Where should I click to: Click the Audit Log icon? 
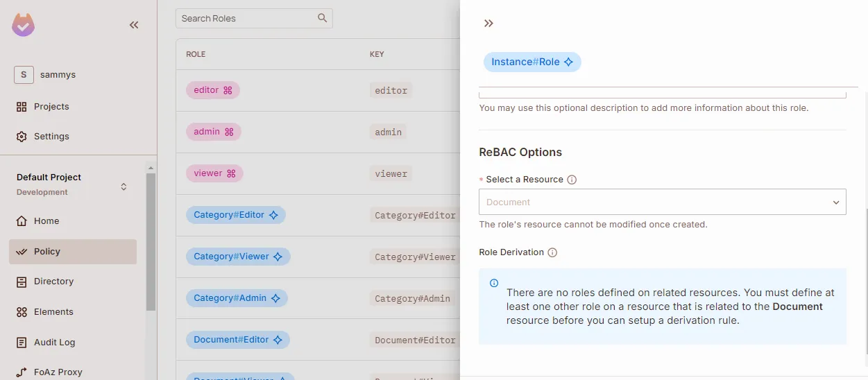pos(22,343)
